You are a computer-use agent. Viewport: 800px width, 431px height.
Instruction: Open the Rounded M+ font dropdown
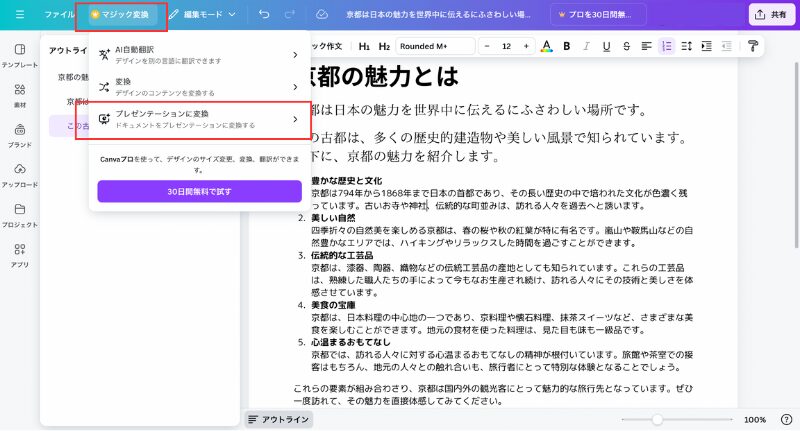[x=436, y=46]
